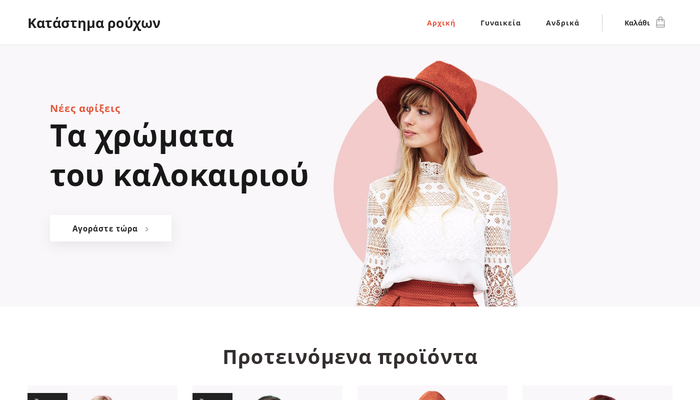Screen dimensions: 700x400
Task: Open the fourth featured product thumbnail
Action: tap(597, 393)
